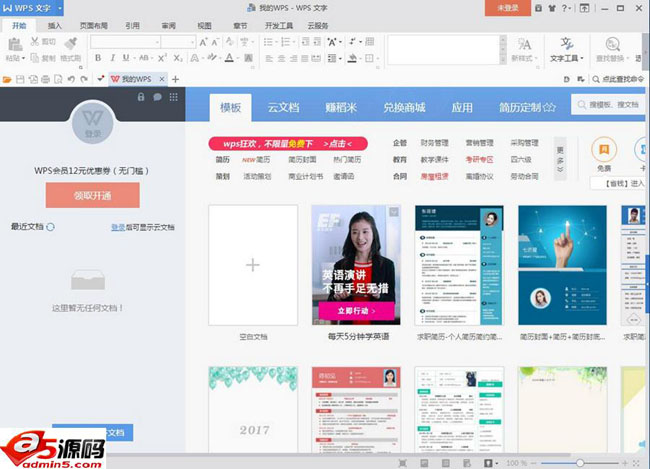Toggle superscript formatting

(x=162, y=58)
